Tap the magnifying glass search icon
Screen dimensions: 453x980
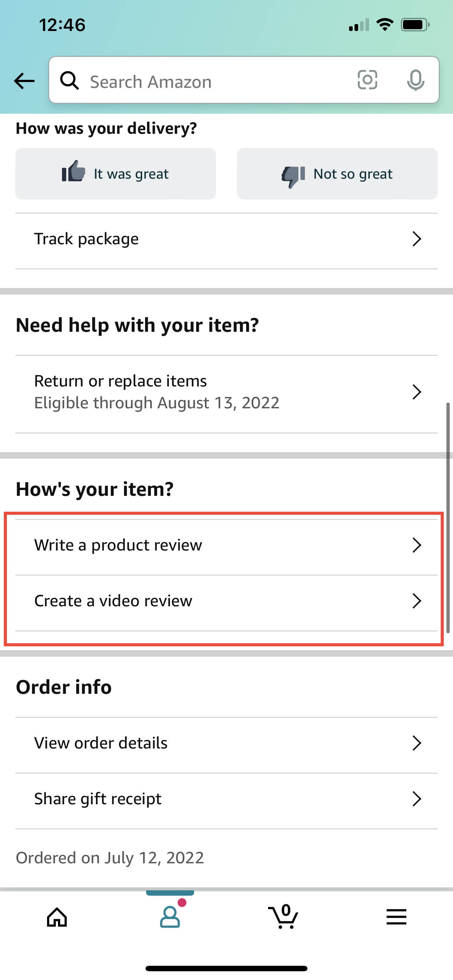(x=69, y=81)
